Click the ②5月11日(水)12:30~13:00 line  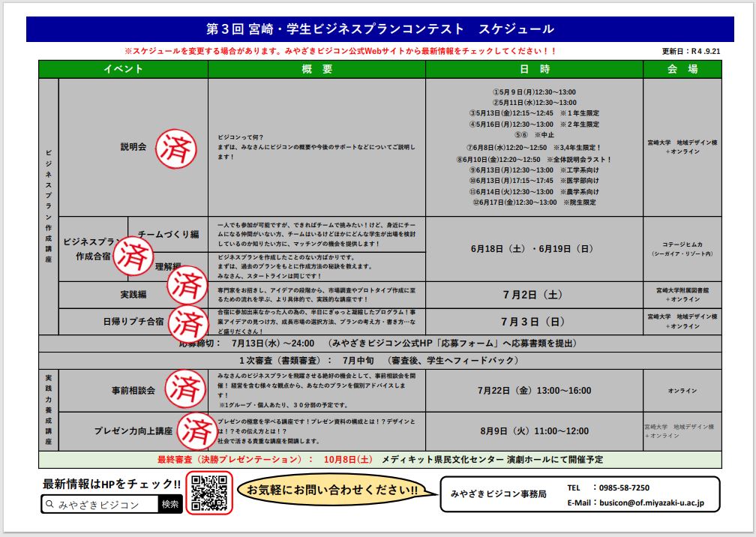point(534,103)
